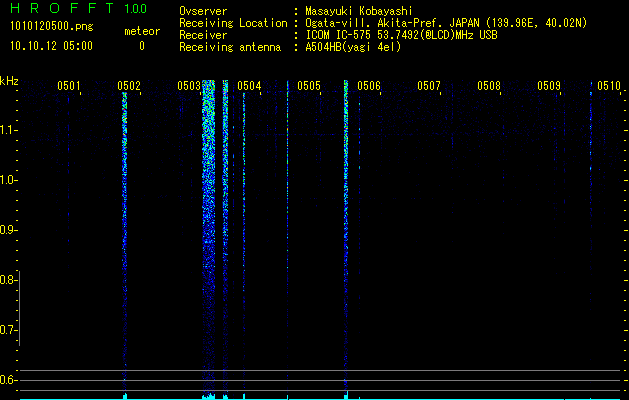
Task: Click the 0507 time axis label
Action: point(429,86)
